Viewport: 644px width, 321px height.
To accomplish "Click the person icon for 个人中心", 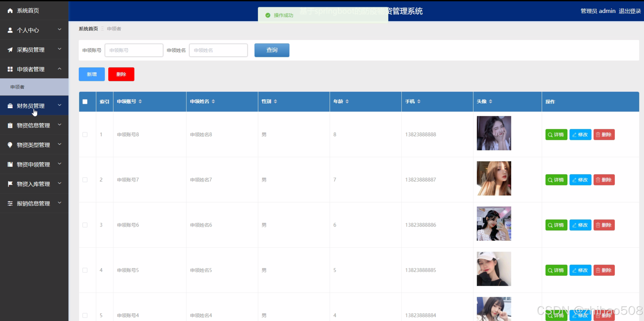I will click(x=10, y=30).
